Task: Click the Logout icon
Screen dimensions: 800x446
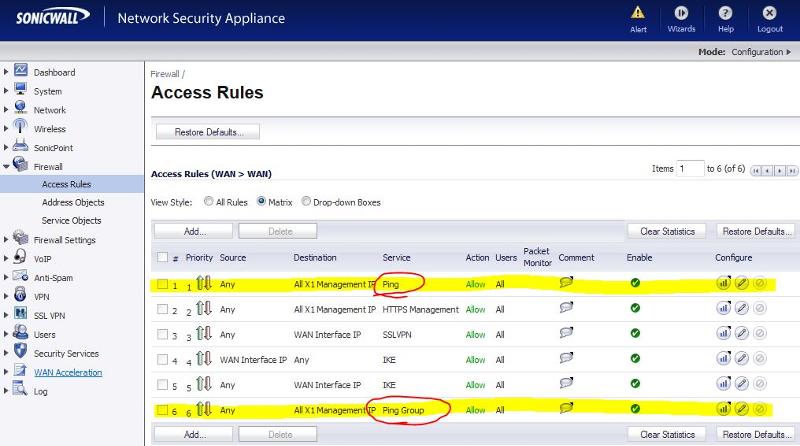Action: coord(769,12)
